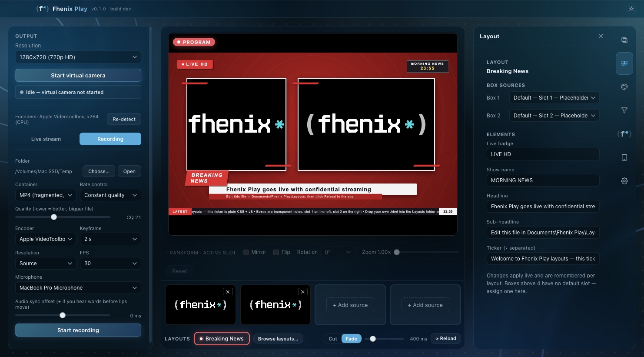Click the left box in program preview
644x357 pixels.
(236, 124)
